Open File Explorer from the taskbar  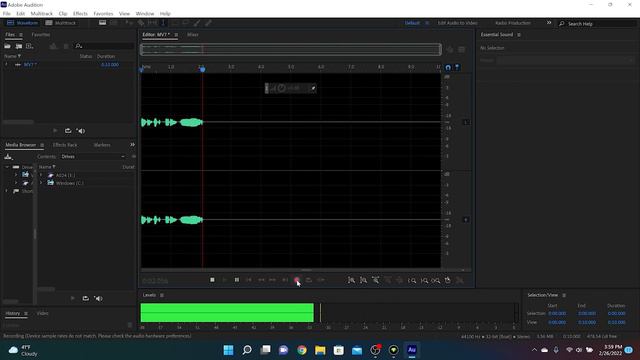[x=320, y=350]
